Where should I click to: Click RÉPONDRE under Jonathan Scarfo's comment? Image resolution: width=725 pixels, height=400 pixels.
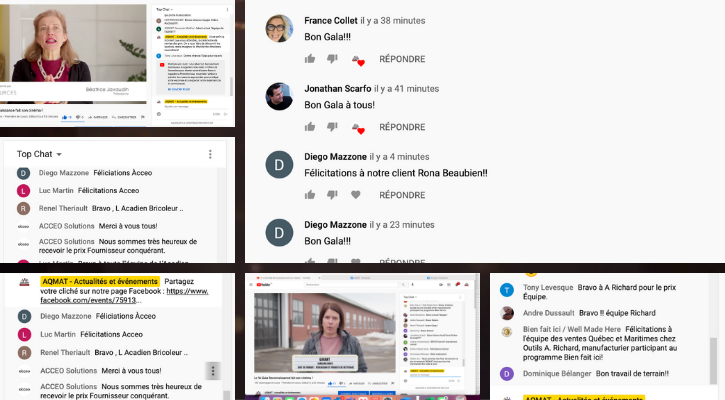[x=402, y=127]
